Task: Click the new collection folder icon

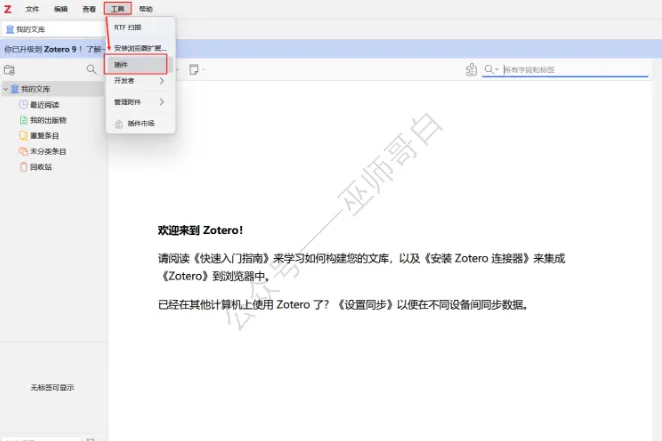Action: [9, 70]
